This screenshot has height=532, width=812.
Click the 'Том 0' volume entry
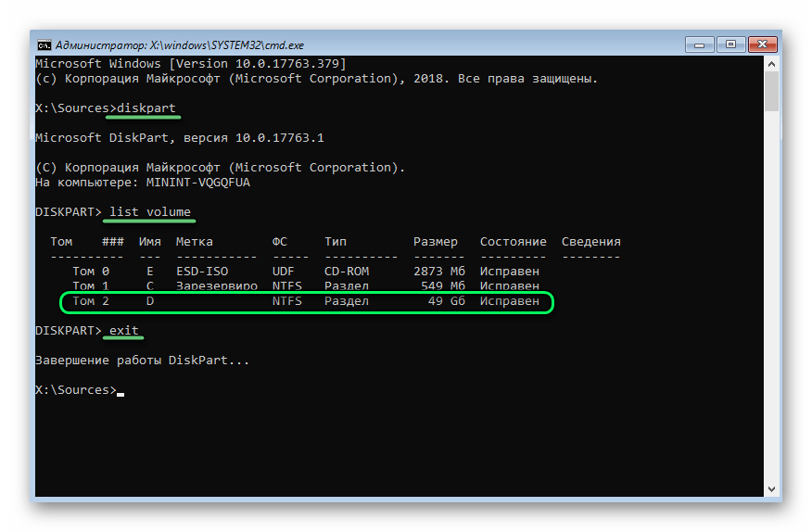coord(91,272)
